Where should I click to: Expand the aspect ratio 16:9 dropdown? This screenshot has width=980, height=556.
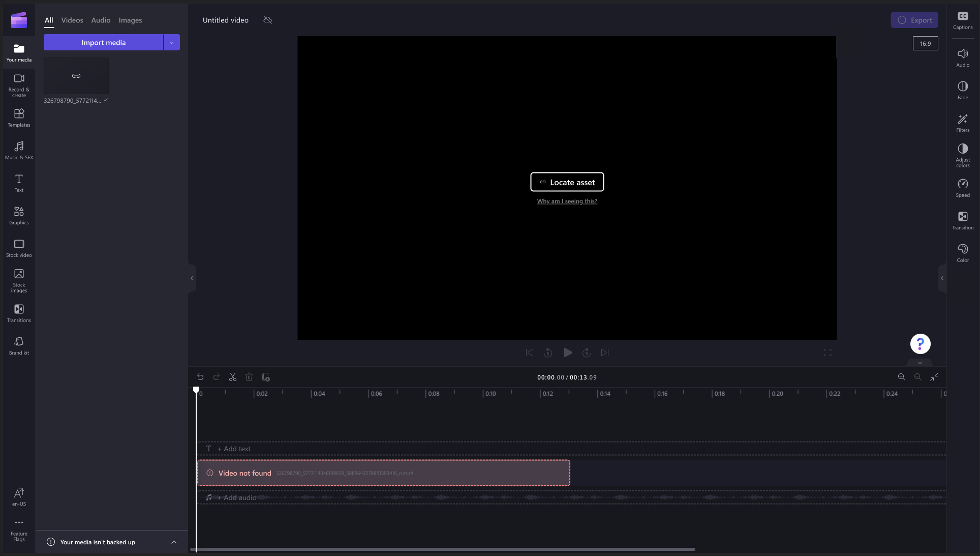pos(926,43)
